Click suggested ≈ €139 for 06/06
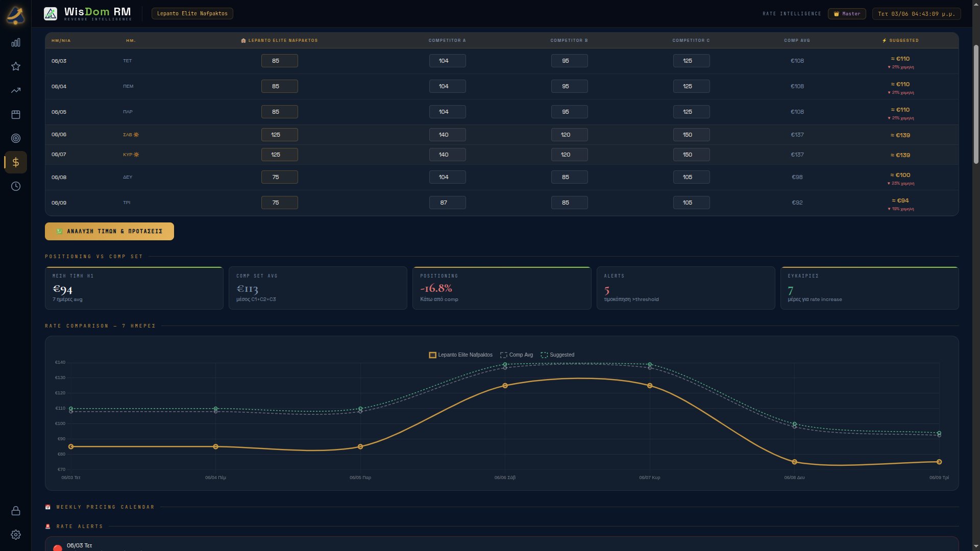 (900, 135)
